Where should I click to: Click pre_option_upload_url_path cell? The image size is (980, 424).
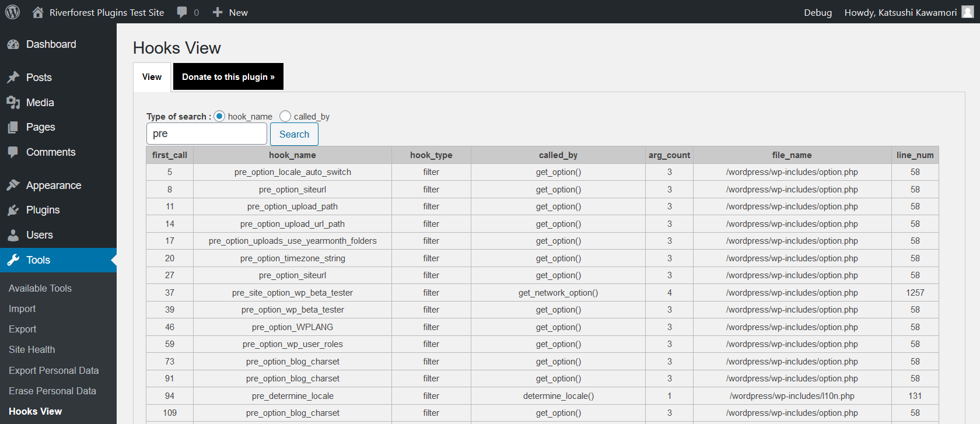pos(292,224)
